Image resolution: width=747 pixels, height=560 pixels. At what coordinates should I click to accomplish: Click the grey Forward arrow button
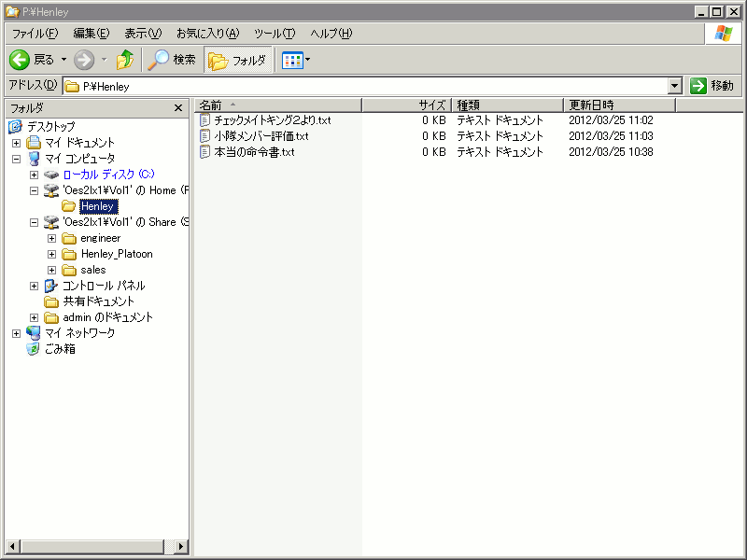[x=84, y=60]
